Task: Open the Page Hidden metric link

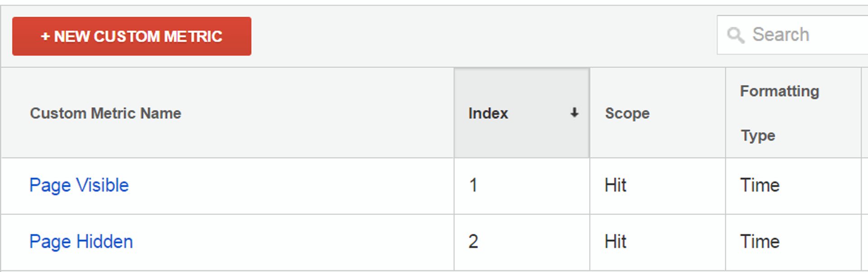Action: pyautogui.click(x=81, y=242)
